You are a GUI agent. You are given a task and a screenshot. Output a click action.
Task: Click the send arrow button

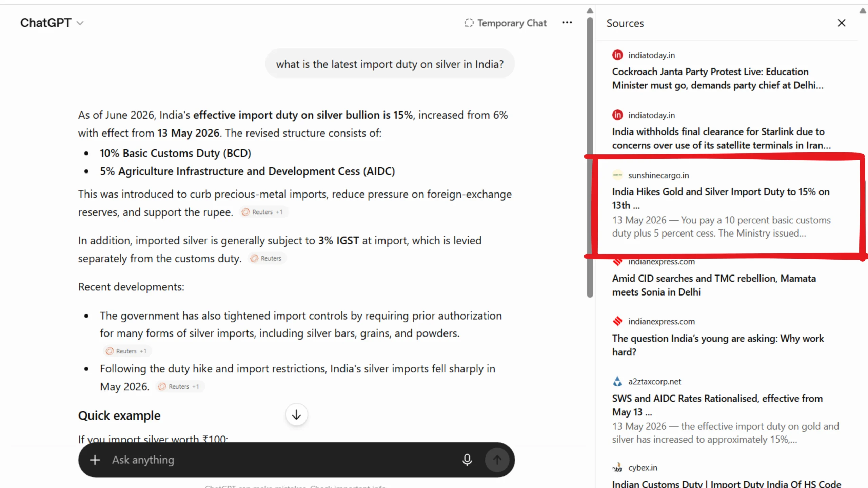click(497, 460)
